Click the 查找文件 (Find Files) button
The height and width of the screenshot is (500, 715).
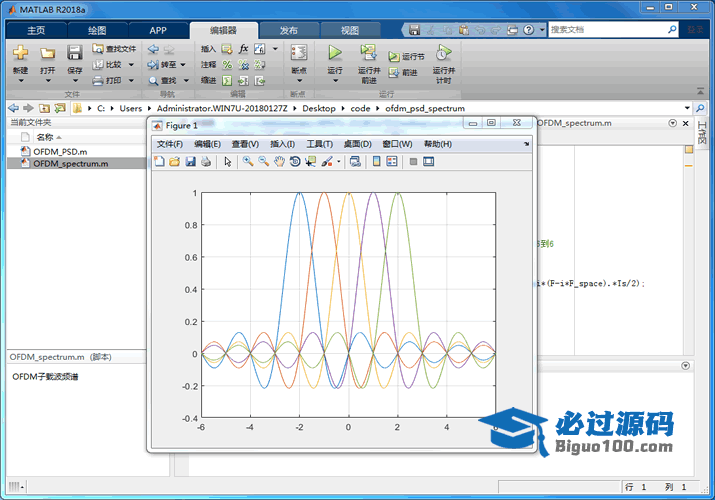114,48
